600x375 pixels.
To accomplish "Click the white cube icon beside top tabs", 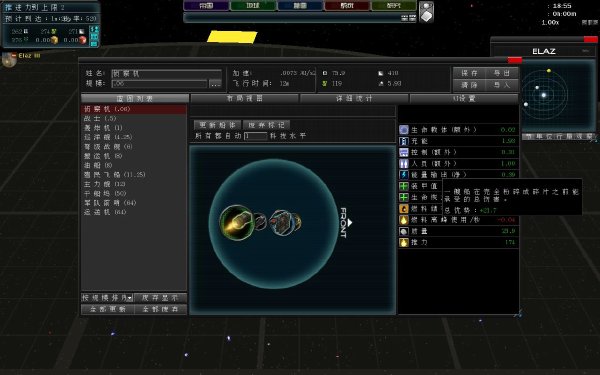I will coord(427,11).
